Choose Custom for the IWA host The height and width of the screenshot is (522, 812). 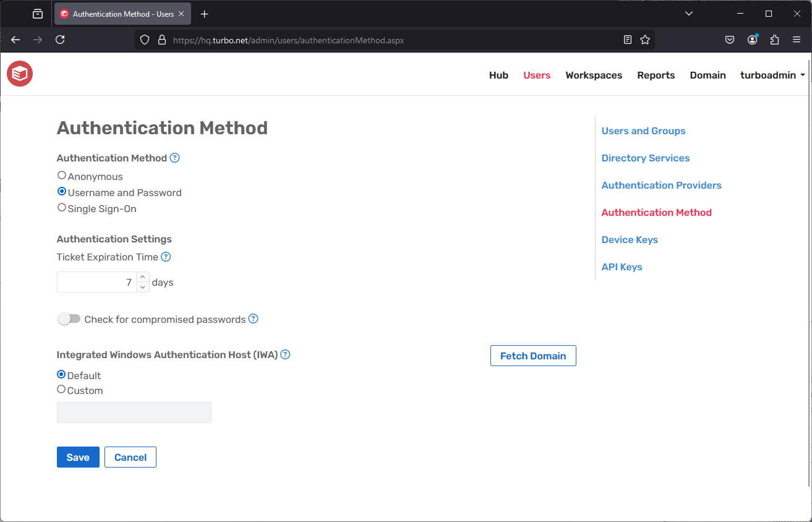61,389
